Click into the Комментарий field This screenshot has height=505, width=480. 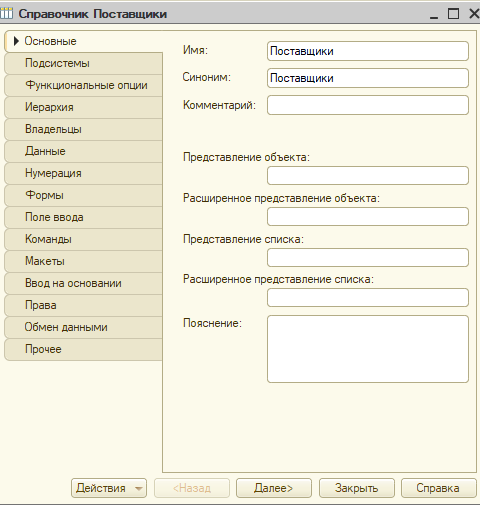[368, 105]
